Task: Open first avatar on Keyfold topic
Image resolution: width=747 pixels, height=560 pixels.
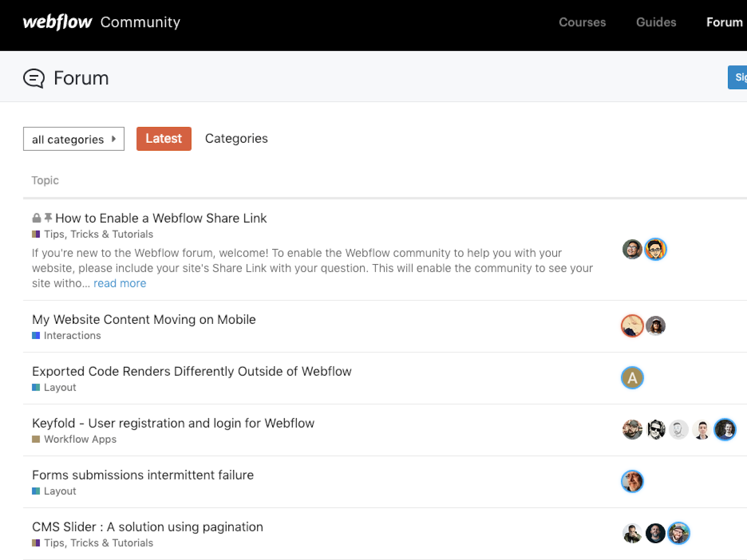Action: [x=632, y=429]
